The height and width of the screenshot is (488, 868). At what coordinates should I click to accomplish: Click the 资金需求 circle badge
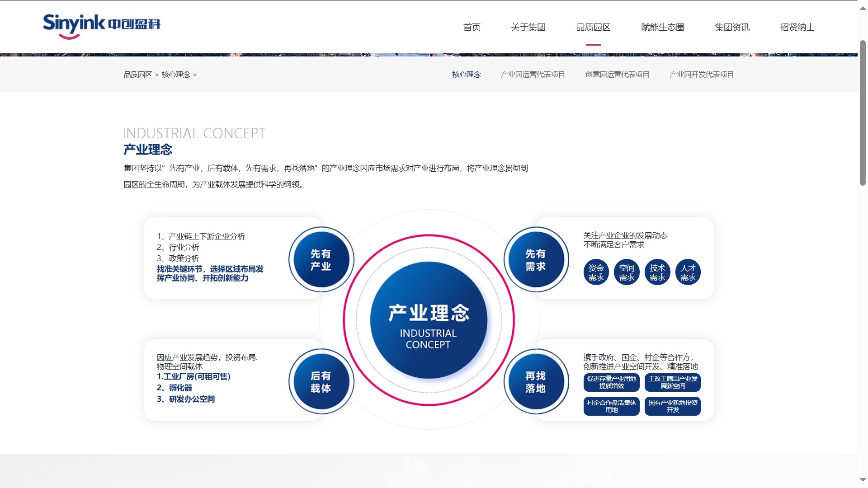(596, 272)
